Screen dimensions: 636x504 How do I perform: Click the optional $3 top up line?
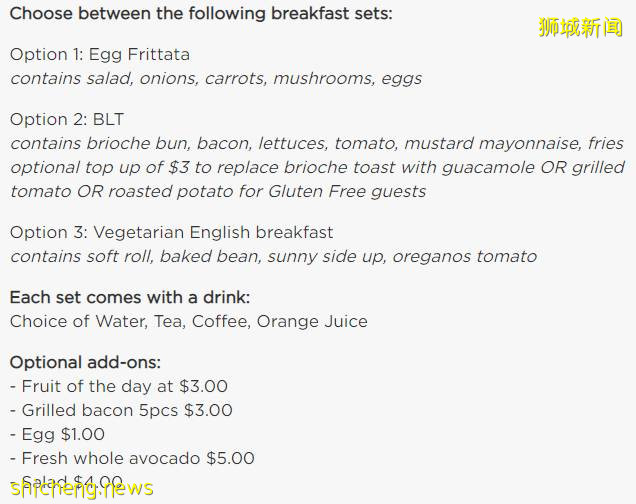pyautogui.click(x=317, y=167)
